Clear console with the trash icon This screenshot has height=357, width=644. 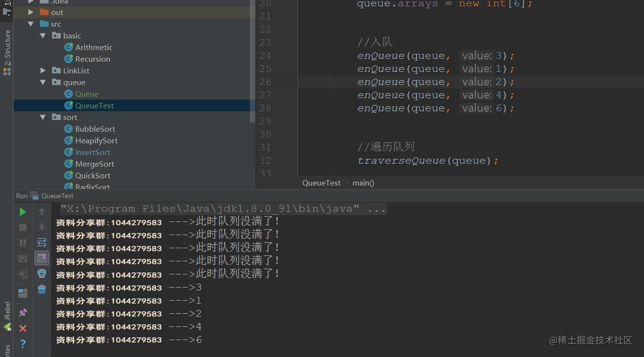[42, 290]
